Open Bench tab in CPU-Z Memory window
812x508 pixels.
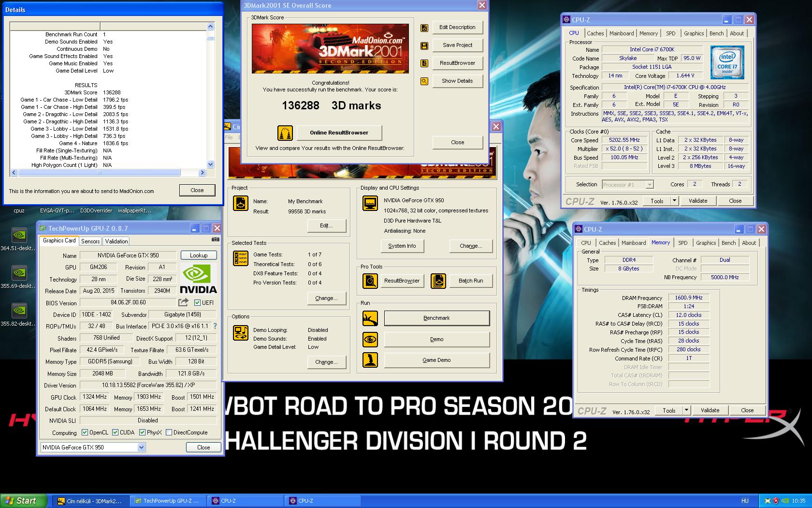[x=728, y=243]
